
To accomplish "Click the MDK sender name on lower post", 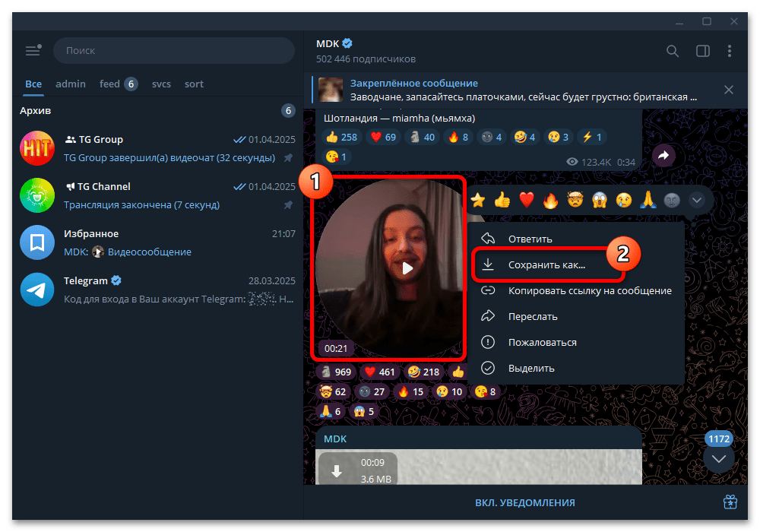I will 335,439.
